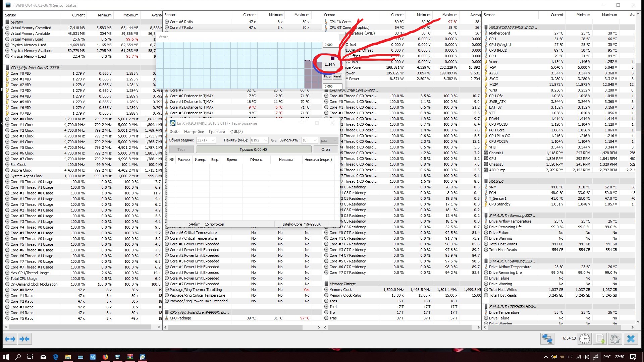This screenshot has width=644, height=362.
Task: Click the purple Vcore graph color swatch
Action: click(x=332, y=58)
